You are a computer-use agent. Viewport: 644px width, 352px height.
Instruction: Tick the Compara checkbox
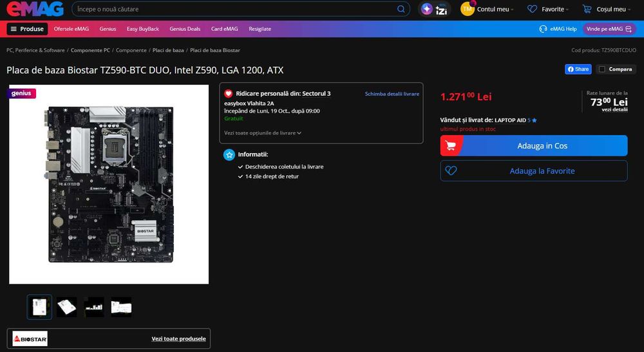[x=602, y=69]
